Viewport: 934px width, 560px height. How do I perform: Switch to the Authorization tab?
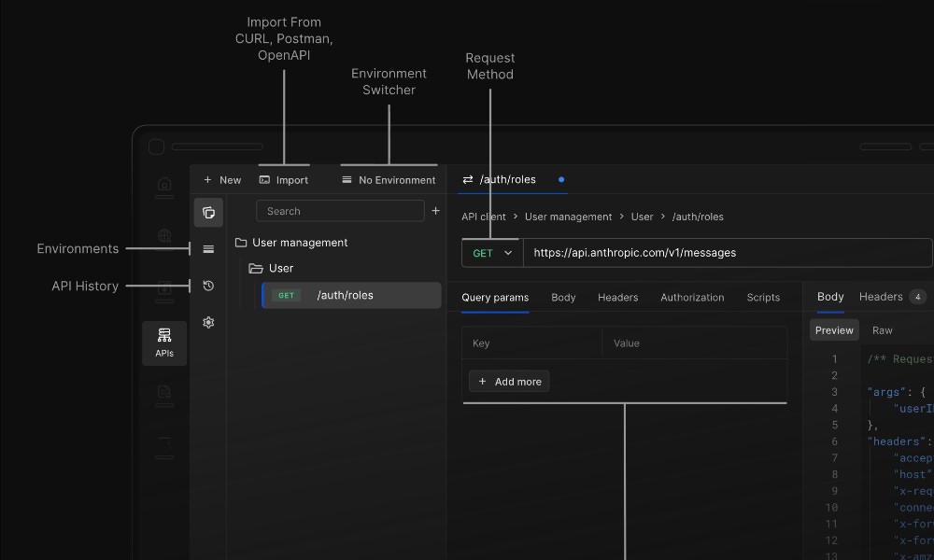point(692,297)
